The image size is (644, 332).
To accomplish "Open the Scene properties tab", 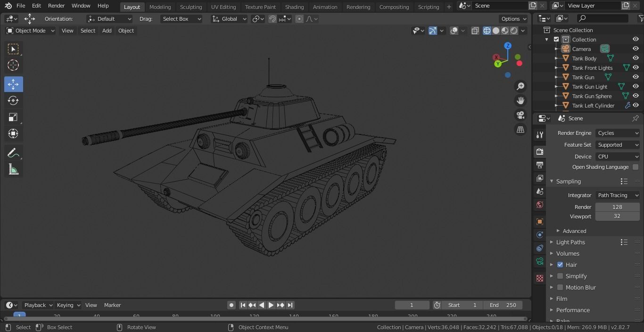I will click(x=540, y=191).
